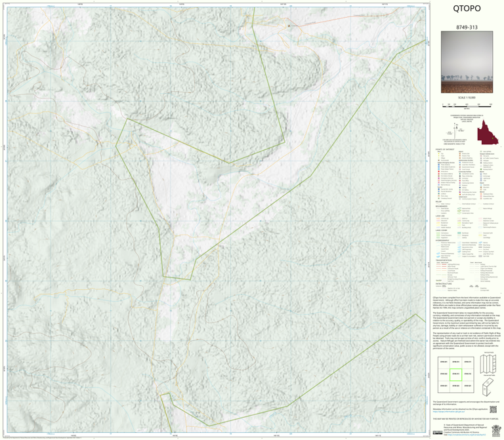Click the QTOPO map title

tap(467, 9)
